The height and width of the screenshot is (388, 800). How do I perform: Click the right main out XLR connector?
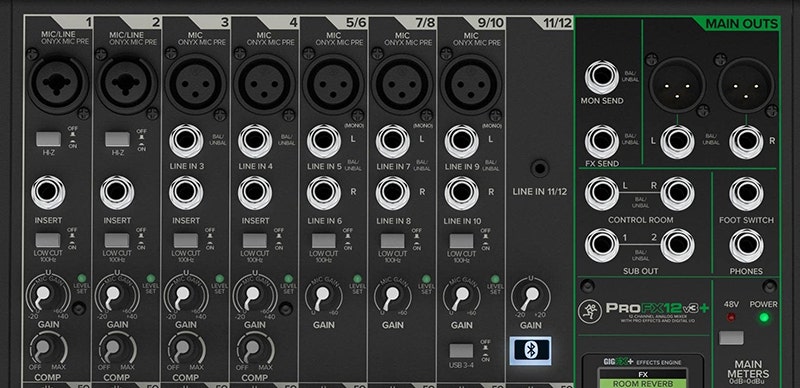click(746, 85)
